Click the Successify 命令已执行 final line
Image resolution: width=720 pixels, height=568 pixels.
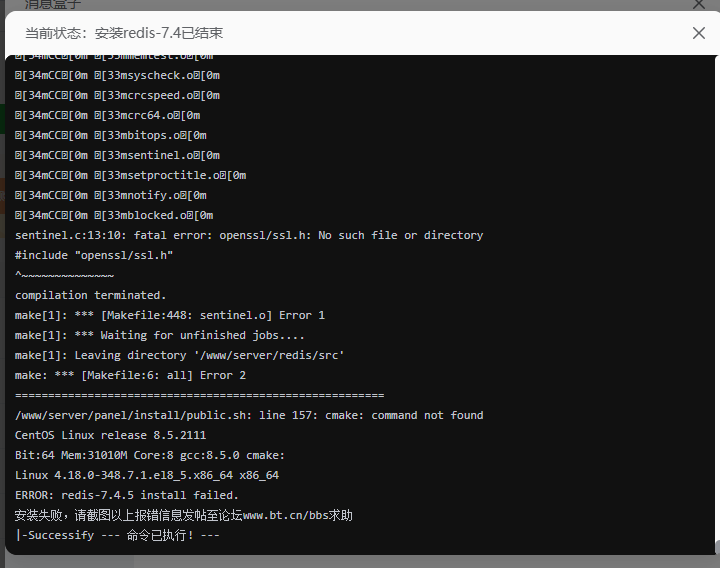[x=117, y=535]
